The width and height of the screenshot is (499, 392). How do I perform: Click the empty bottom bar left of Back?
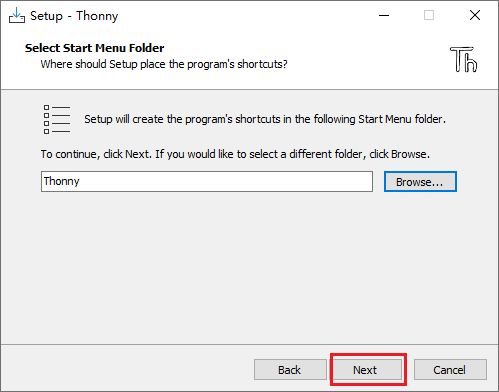click(x=127, y=368)
